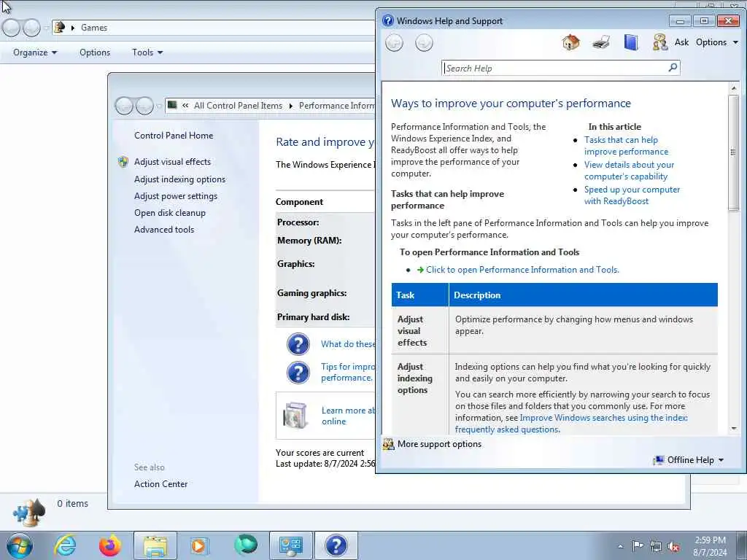Click in the Search Help input field
Image resolution: width=747 pixels, height=560 pixels.
[555, 68]
